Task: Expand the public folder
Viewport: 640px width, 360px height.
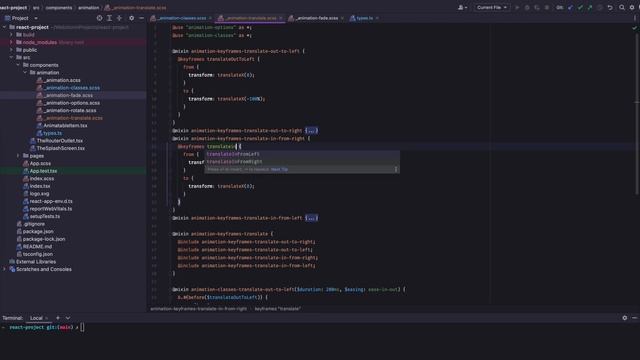Action: (x=11, y=50)
